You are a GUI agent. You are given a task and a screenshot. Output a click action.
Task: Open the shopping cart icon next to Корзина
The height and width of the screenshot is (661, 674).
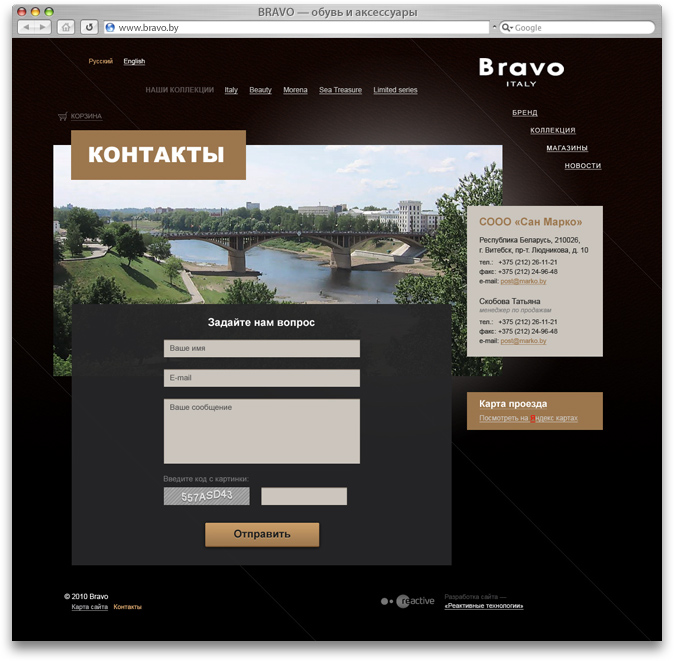pyautogui.click(x=63, y=116)
